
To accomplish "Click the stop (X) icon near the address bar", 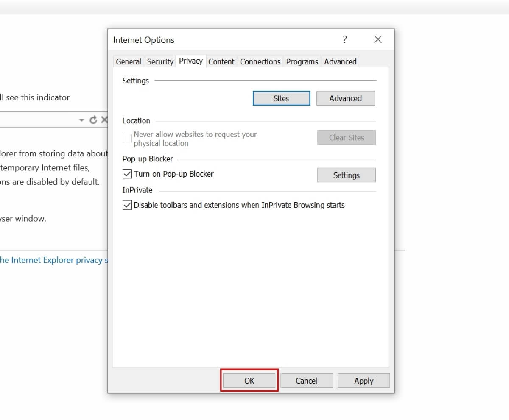I will pos(105,120).
